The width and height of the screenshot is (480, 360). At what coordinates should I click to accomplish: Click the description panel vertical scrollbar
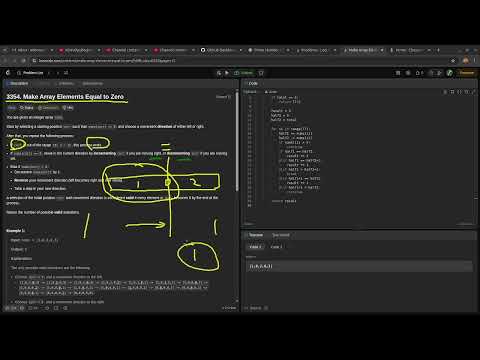tap(237, 142)
